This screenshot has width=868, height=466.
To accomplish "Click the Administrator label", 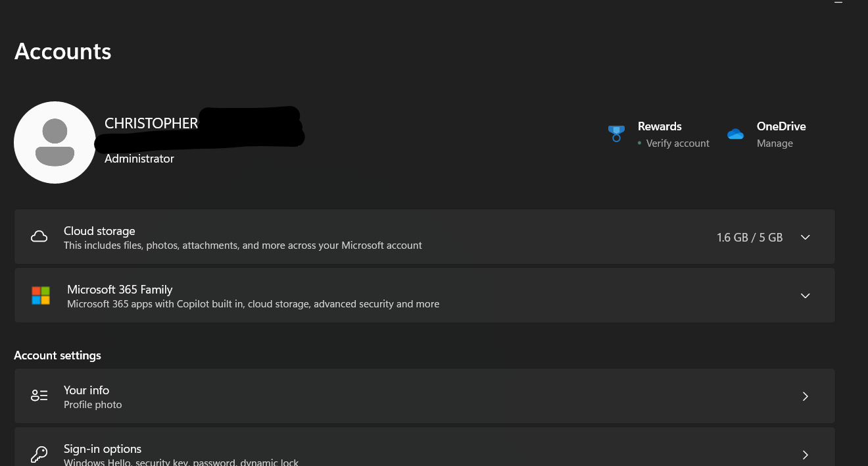I will click(x=139, y=159).
